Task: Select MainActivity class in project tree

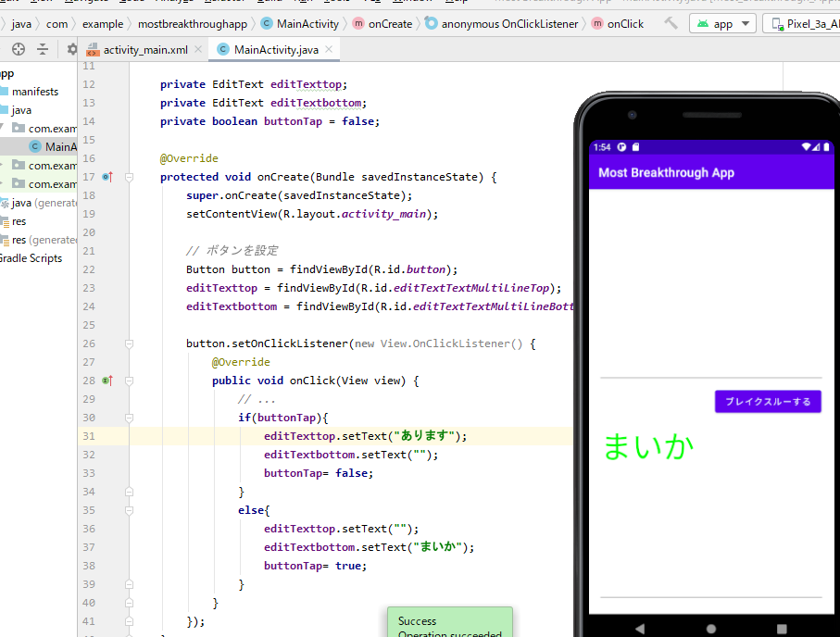Action: [x=53, y=147]
